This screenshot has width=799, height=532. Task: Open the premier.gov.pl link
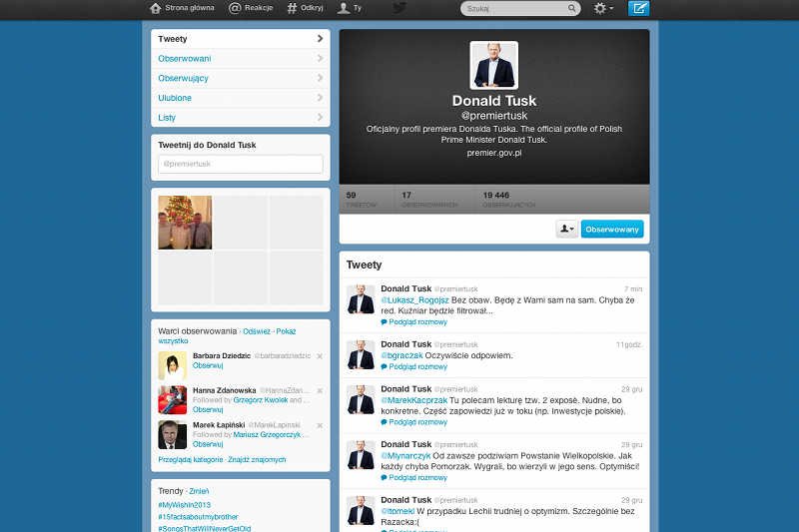tap(493, 153)
